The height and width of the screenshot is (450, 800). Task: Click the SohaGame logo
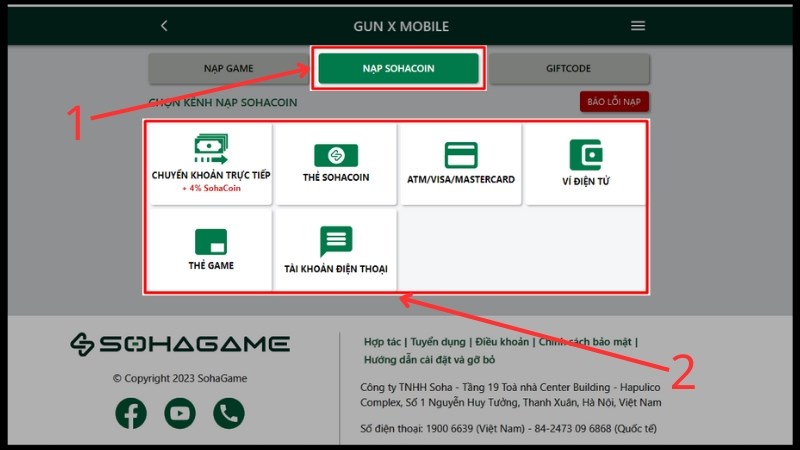180,343
